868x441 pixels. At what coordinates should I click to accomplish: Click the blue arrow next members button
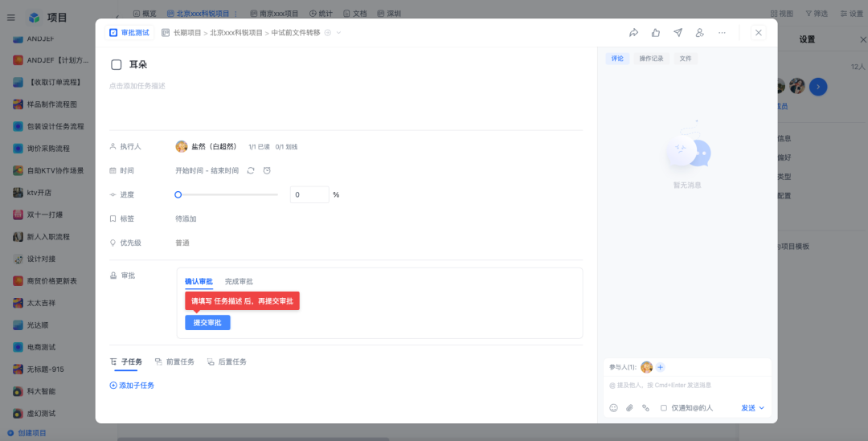pyautogui.click(x=818, y=86)
